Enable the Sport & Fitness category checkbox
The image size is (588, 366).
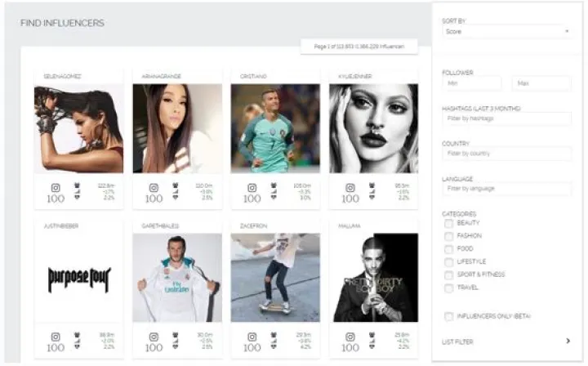(x=448, y=274)
